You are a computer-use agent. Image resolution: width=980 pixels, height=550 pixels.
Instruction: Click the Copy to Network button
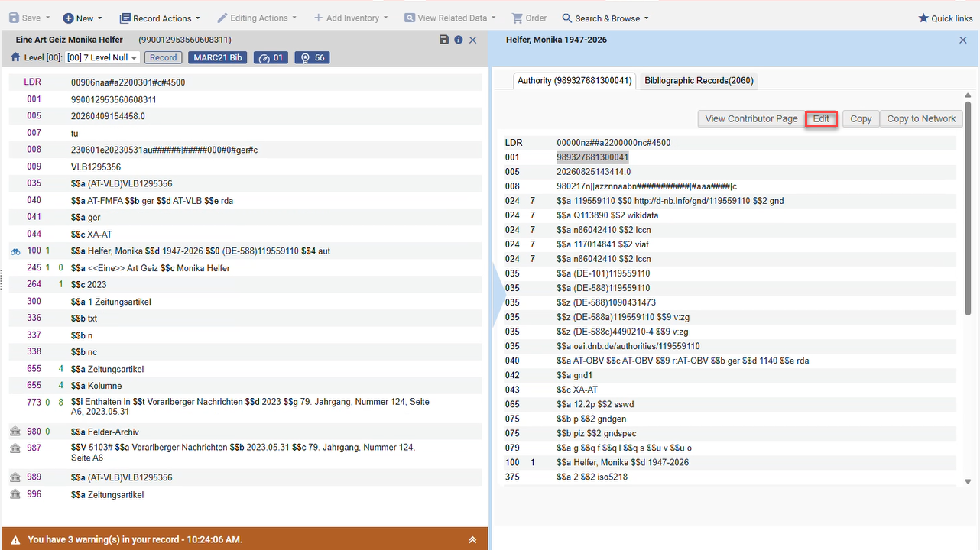pyautogui.click(x=921, y=118)
